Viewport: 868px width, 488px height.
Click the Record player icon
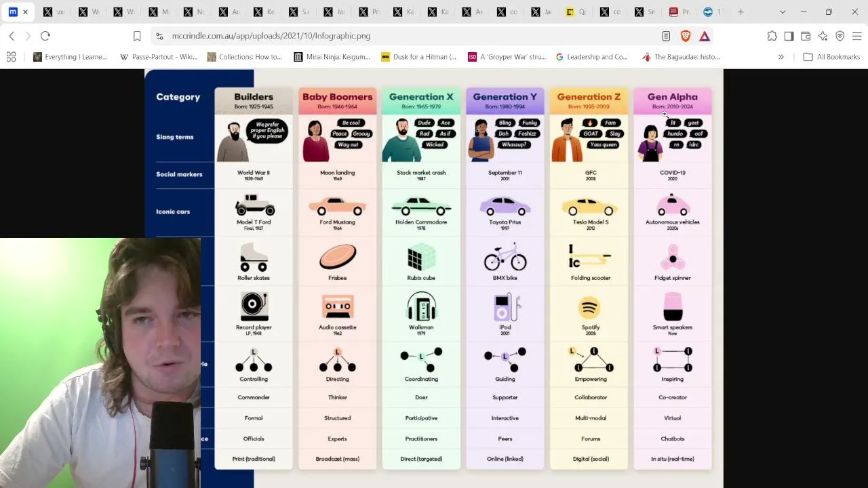pos(254,306)
